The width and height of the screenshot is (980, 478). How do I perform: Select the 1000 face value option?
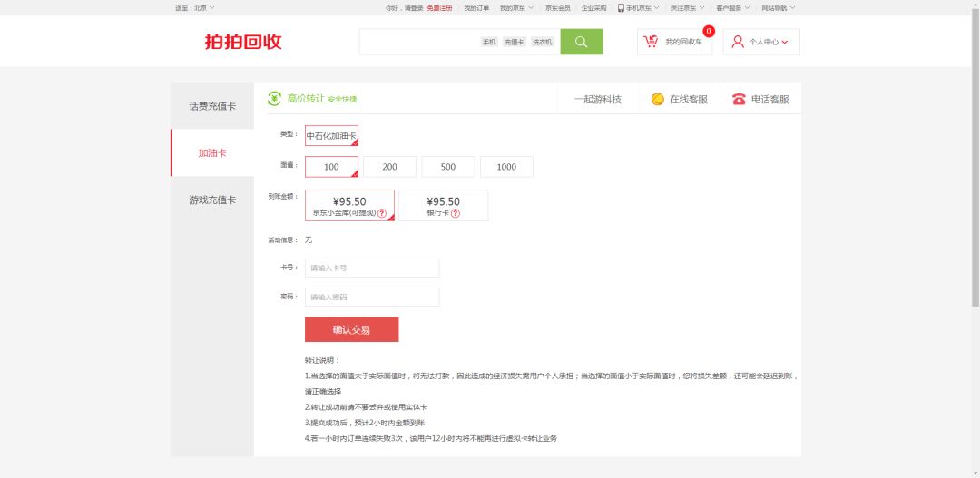506,167
